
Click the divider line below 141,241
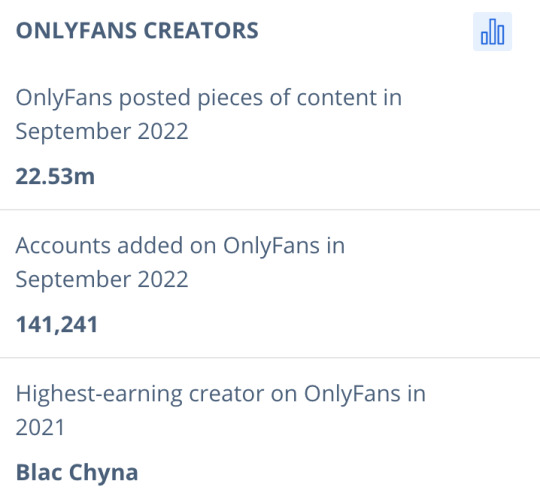[270, 357]
